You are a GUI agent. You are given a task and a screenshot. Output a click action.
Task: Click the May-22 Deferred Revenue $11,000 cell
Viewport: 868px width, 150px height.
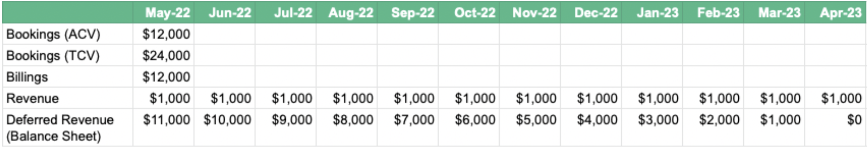coord(166,120)
